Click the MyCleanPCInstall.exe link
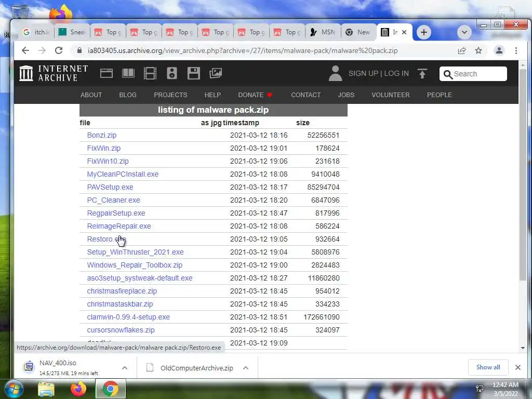The image size is (532, 399). [123, 174]
